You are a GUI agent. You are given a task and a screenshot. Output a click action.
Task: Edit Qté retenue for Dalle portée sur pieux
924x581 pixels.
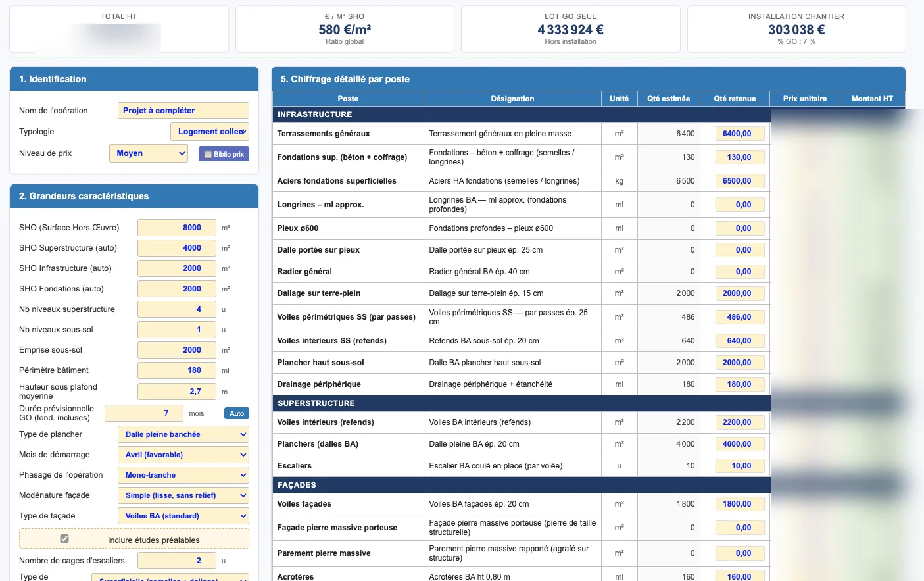[x=740, y=250]
